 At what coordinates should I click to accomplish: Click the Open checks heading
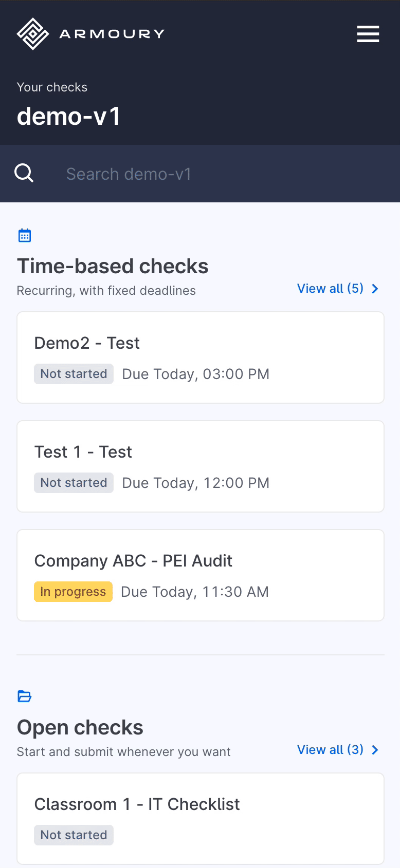pos(80,728)
